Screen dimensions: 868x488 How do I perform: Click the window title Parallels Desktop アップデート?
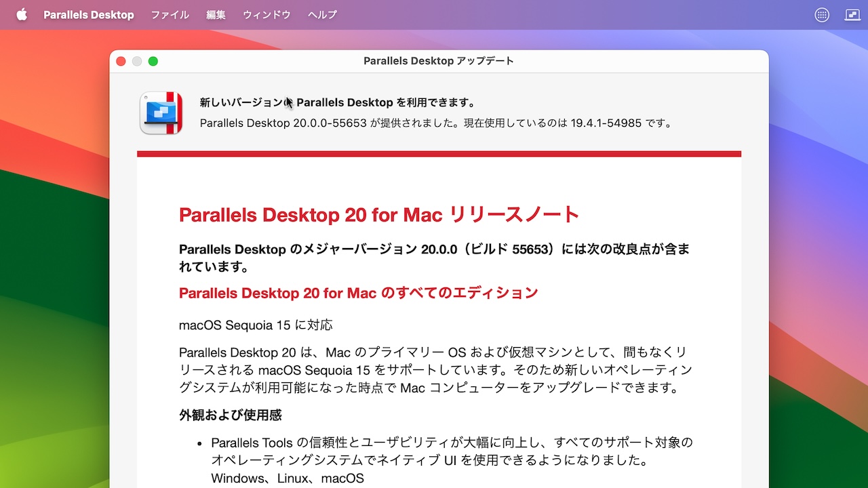439,61
